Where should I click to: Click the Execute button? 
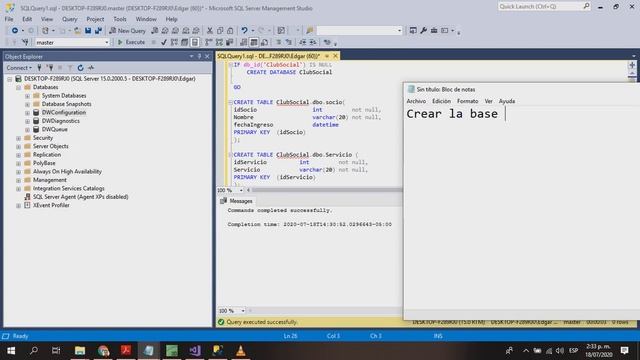click(131, 42)
